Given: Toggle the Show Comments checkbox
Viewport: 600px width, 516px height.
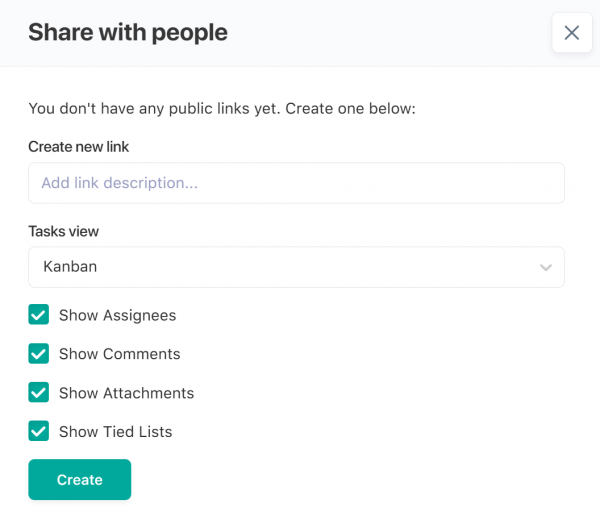Looking at the screenshot, I should pos(39,354).
